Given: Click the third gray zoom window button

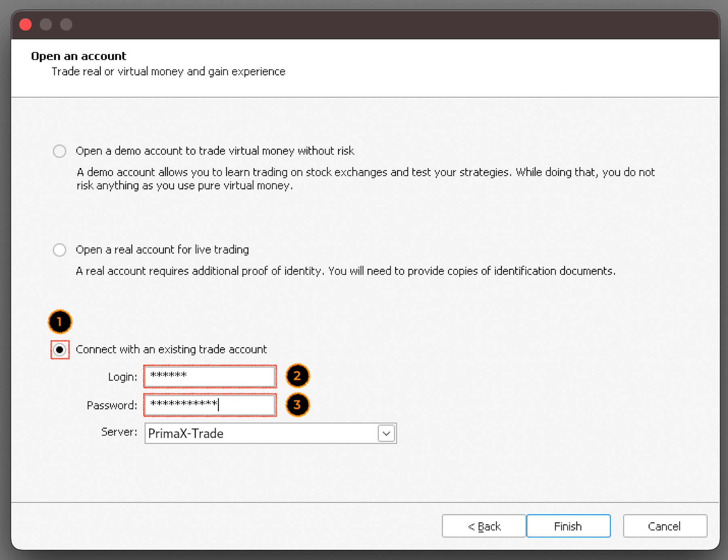Looking at the screenshot, I should pos(66,25).
